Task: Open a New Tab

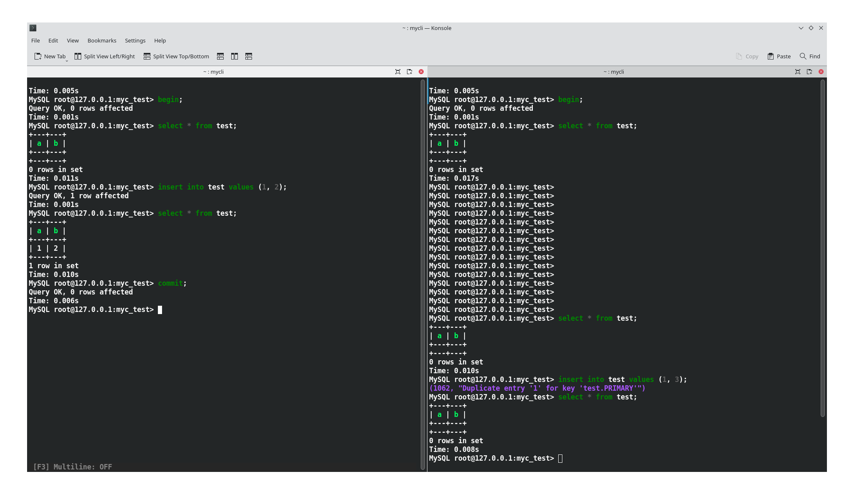Action: 50,56
